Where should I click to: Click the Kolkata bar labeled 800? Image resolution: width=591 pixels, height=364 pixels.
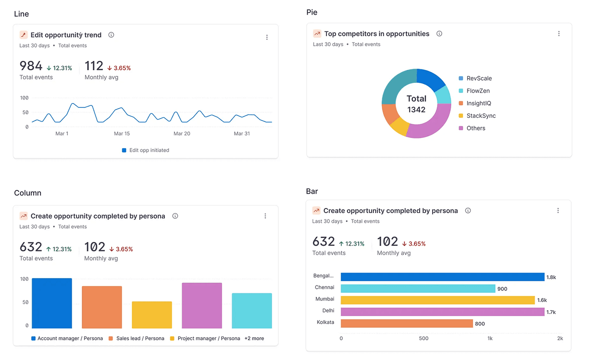pos(407,323)
